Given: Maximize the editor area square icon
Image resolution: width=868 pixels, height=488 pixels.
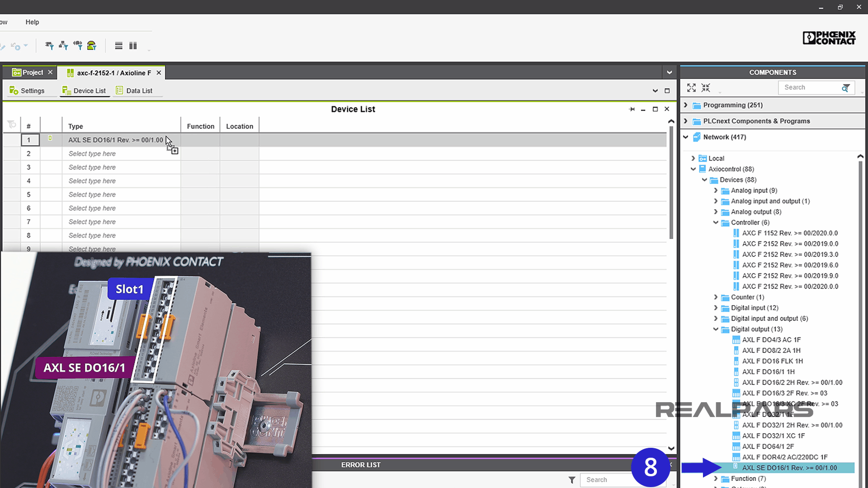Looking at the screenshot, I should click(x=667, y=91).
